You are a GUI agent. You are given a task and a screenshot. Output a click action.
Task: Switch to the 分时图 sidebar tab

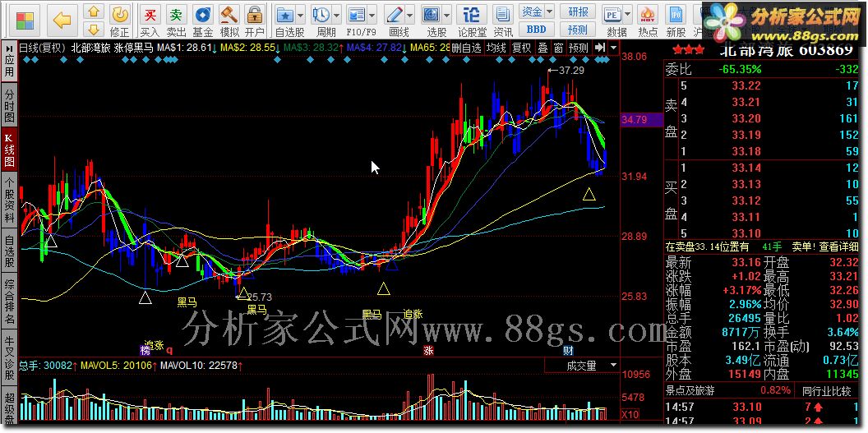[9, 107]
